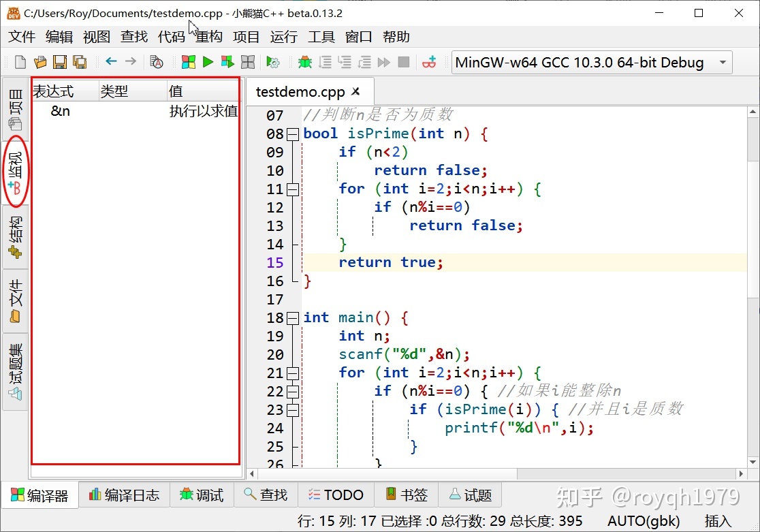
Task: Save the current file using floppy icon
Action: pyautogui.click(x=60, y=62)
